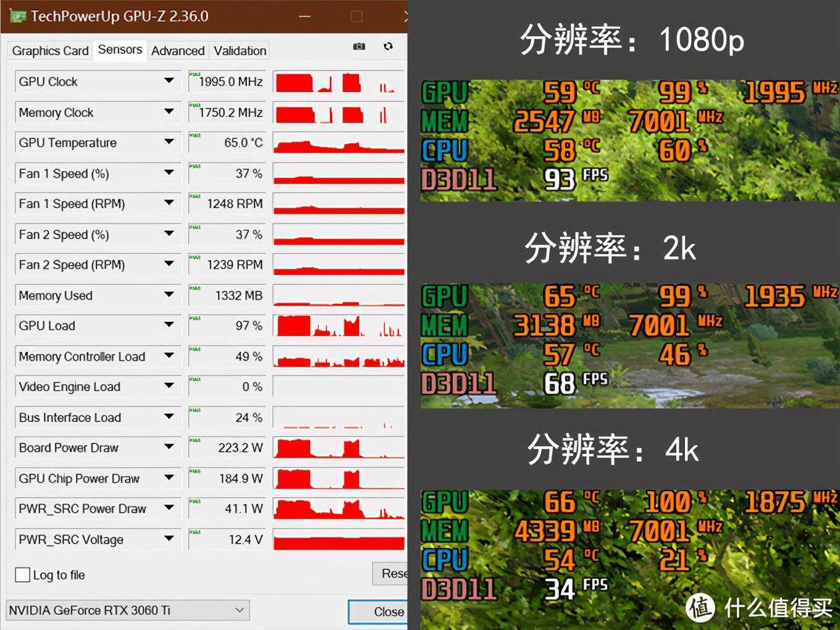Click the small indicator icon beside GPU Temperature value
This screenshot has width=840, height=630.
[195, 135]
